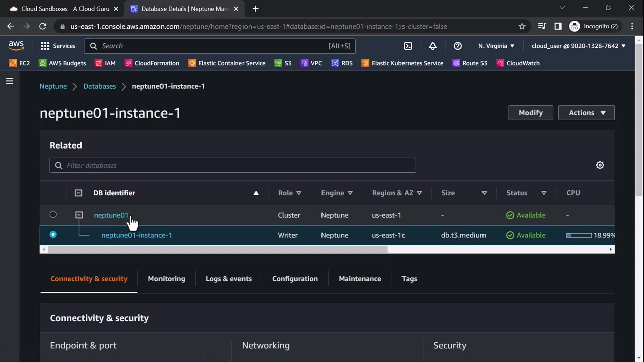The width and height of the screenshot is (644, 362).
Task: Open the EC2 shortcut in favorites bar
Action: coord(20,63)
